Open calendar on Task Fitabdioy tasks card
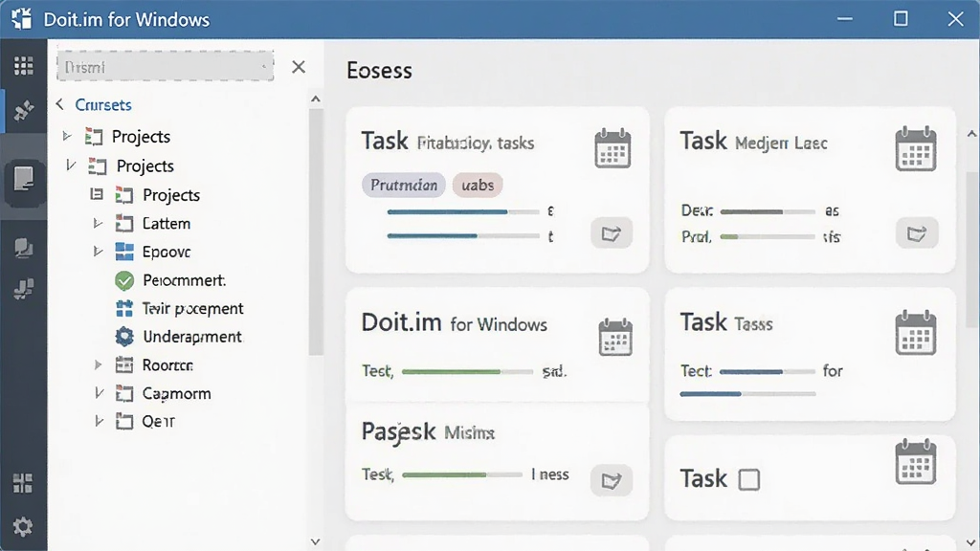 (x=612, y=148)
